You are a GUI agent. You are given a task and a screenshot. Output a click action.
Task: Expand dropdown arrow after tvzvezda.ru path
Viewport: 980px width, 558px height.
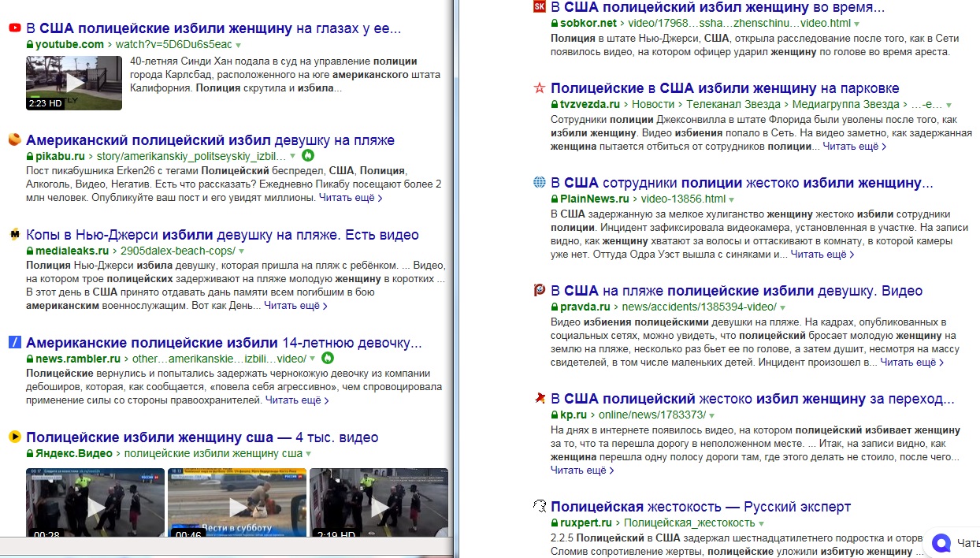pos(949,105)
